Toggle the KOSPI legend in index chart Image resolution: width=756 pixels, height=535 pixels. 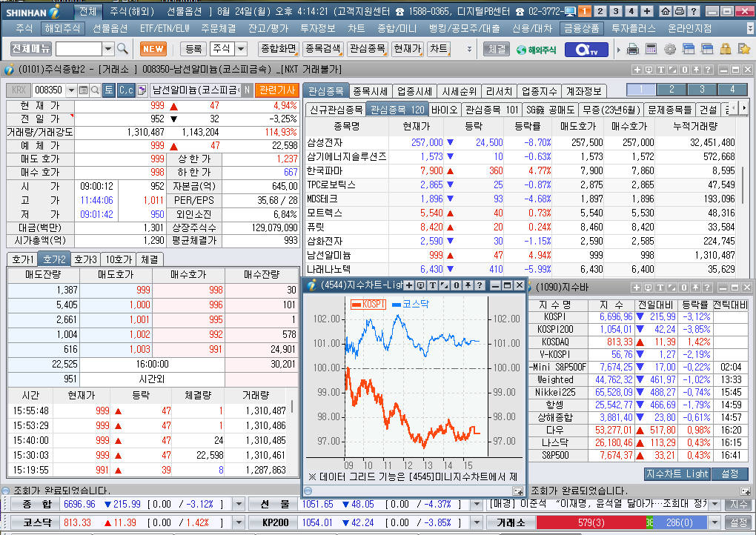point(369,304)
